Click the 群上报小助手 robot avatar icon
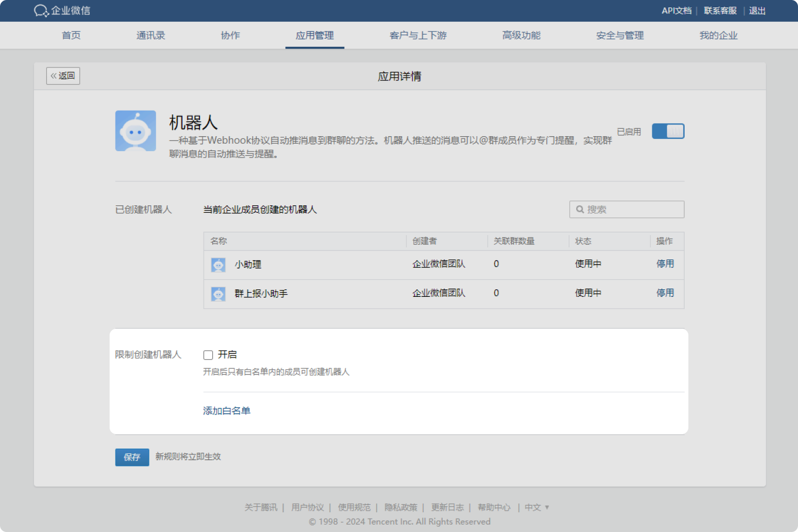The height and width of the screenshot is (532, 798). tap(218, 293)
